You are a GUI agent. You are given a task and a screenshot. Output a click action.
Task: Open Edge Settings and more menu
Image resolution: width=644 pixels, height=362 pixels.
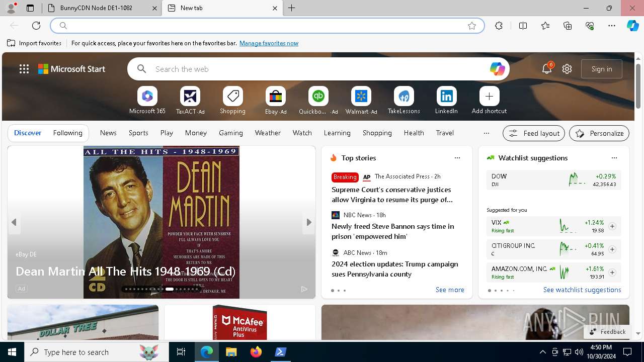point(612,26)
